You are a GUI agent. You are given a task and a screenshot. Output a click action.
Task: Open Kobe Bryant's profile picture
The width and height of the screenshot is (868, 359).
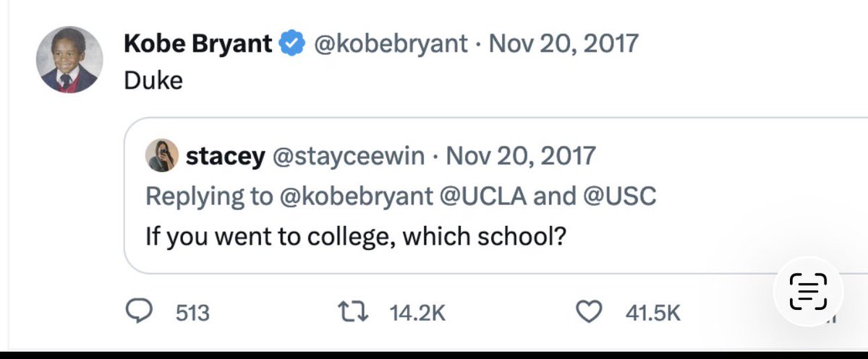coord(69,60)
